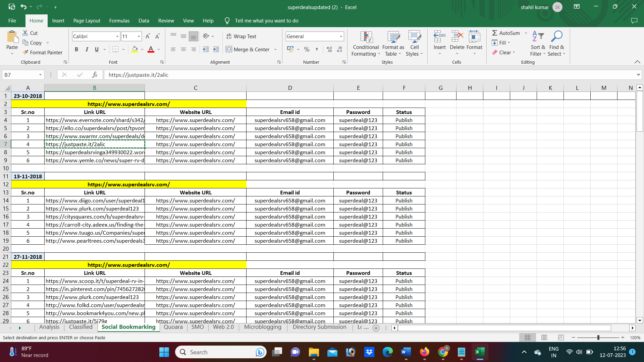Click the Clear button in Editing

click(504, 52)
